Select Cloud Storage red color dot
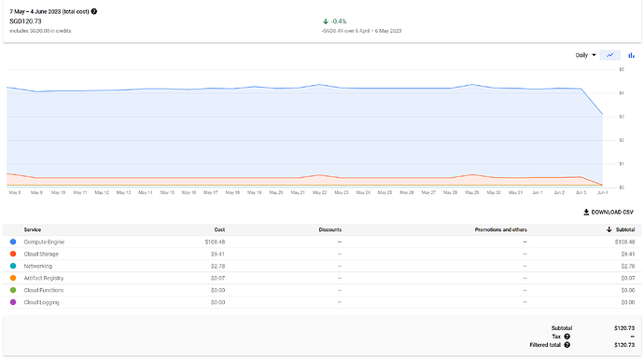644x359 pixels. (13, 254)
